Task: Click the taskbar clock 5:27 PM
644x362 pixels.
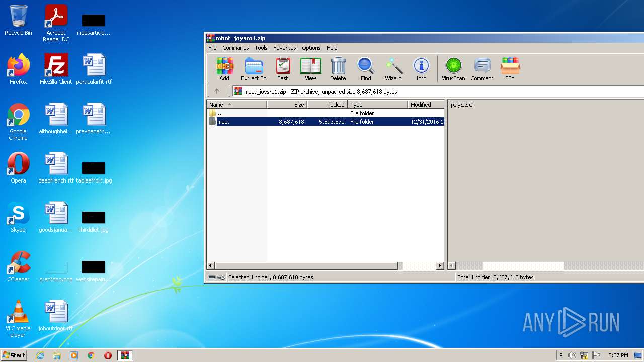Action: pyautogui.click(x=618, y=355)
